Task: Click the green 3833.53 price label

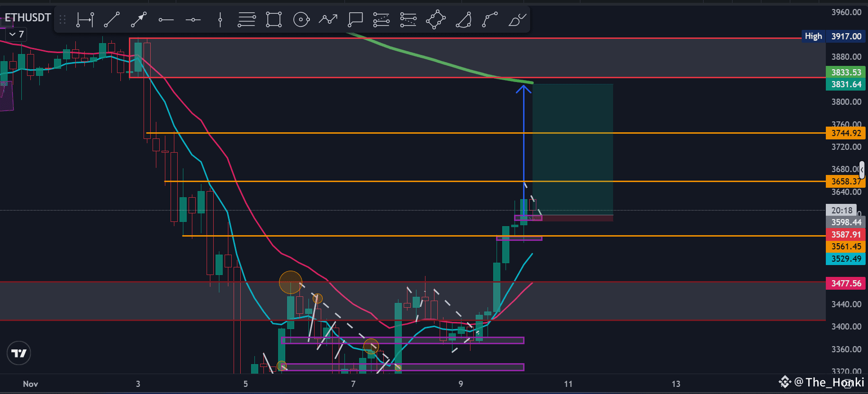Action: pyautogui.click(x=846, y=72)
